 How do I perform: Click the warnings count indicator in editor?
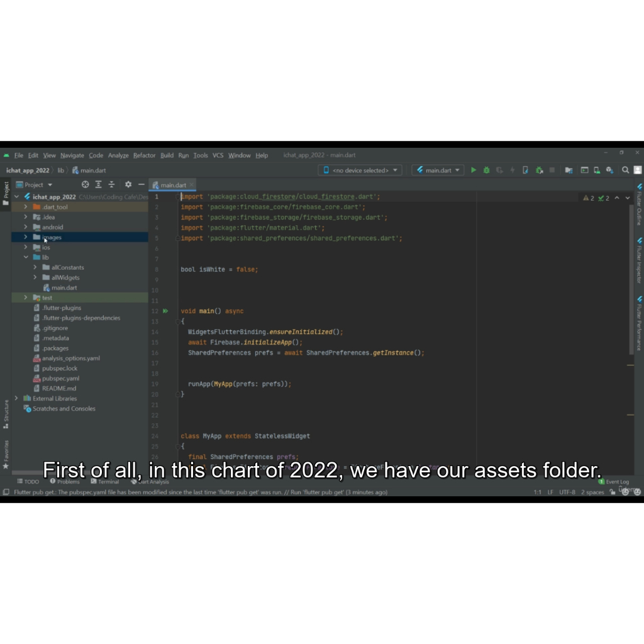(x=589, y=198)
